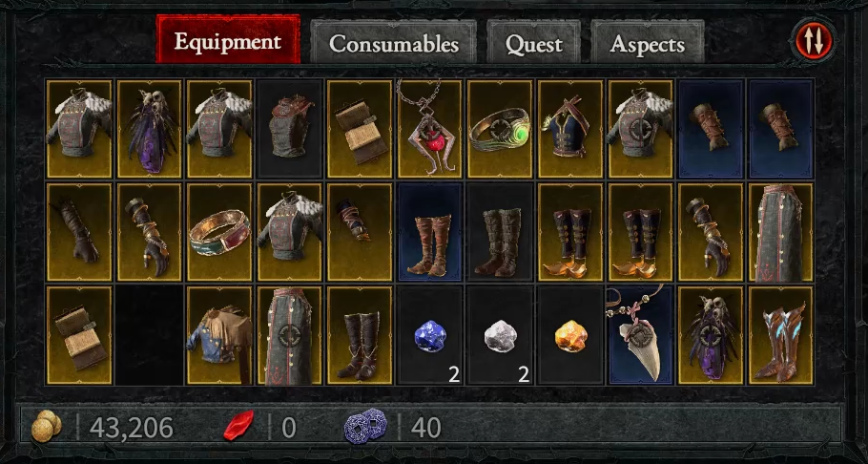Select the red and teal band ring
The width and height of the screenshot is (868, 464).
pos(219,232)
